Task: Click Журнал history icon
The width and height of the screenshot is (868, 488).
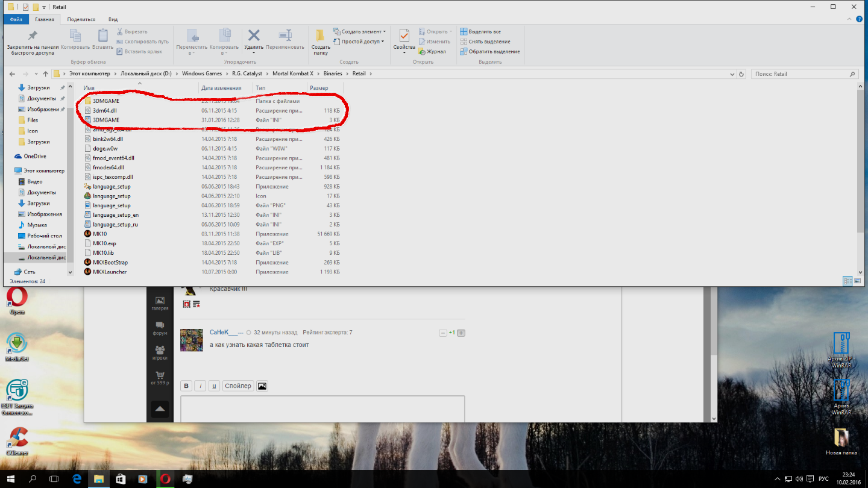Action: 432,52
